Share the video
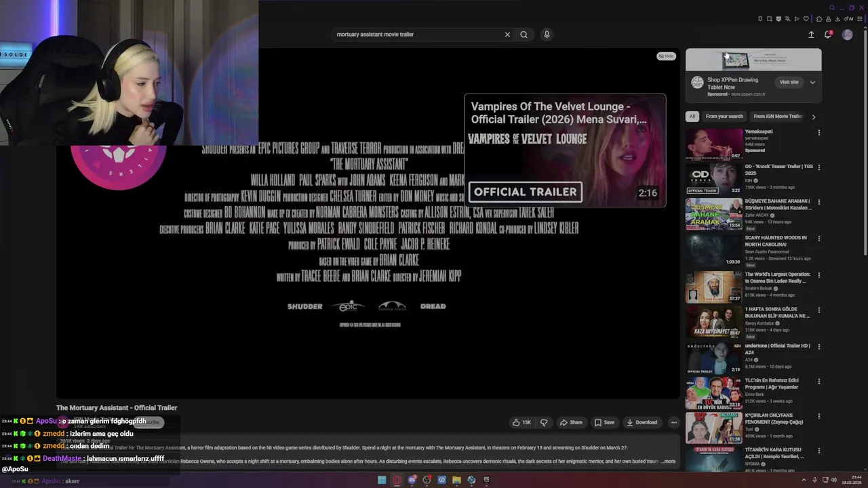The width and height of the screenshot is (868, 488). [571, 422]
